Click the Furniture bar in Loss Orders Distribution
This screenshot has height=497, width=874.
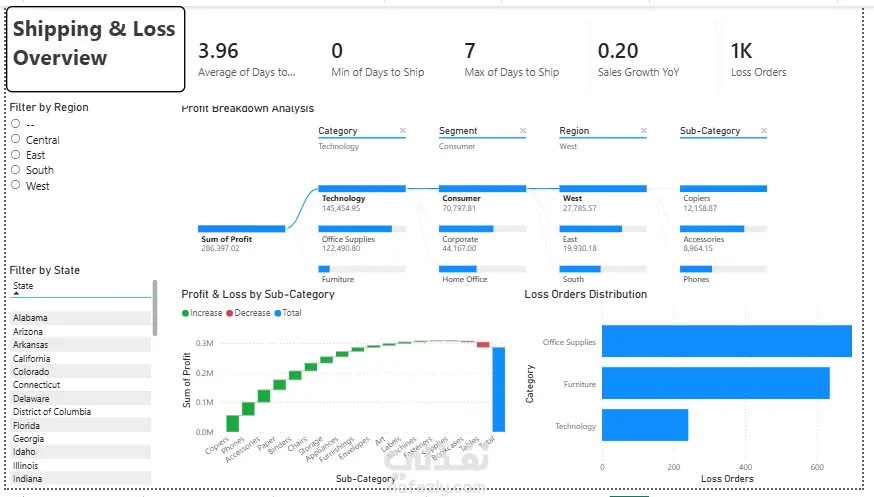[716, 383]
